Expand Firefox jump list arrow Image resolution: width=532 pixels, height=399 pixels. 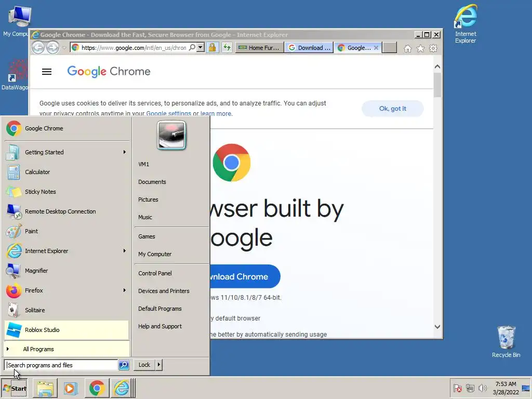click(125, 290)
